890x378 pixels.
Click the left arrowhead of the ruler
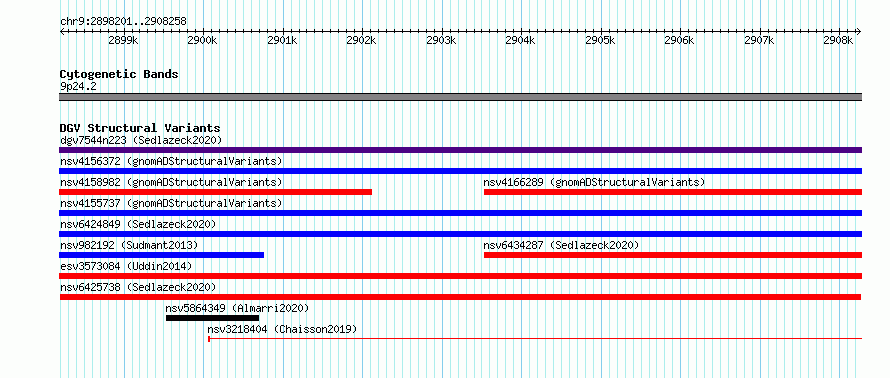click(62, 31)
